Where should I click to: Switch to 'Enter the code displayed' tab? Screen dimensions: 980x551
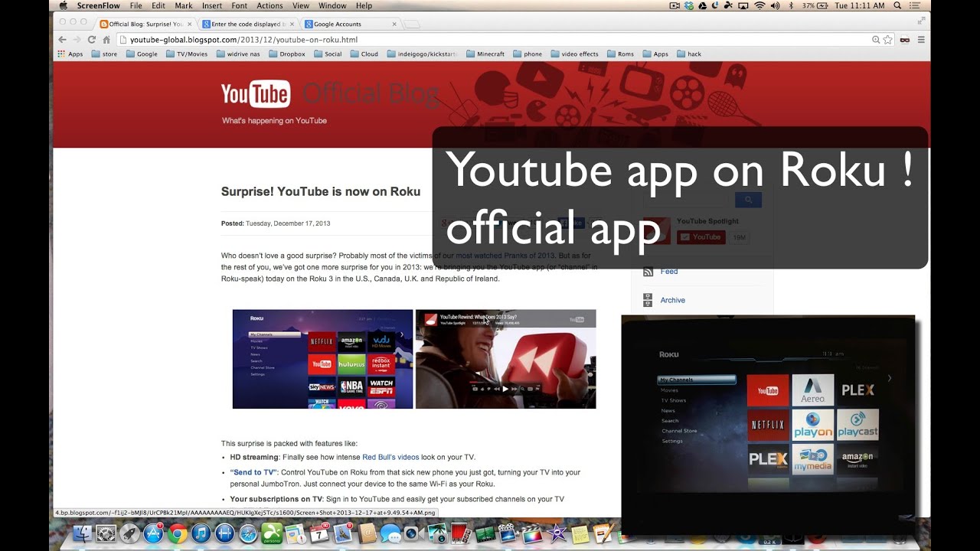[250, 24]
